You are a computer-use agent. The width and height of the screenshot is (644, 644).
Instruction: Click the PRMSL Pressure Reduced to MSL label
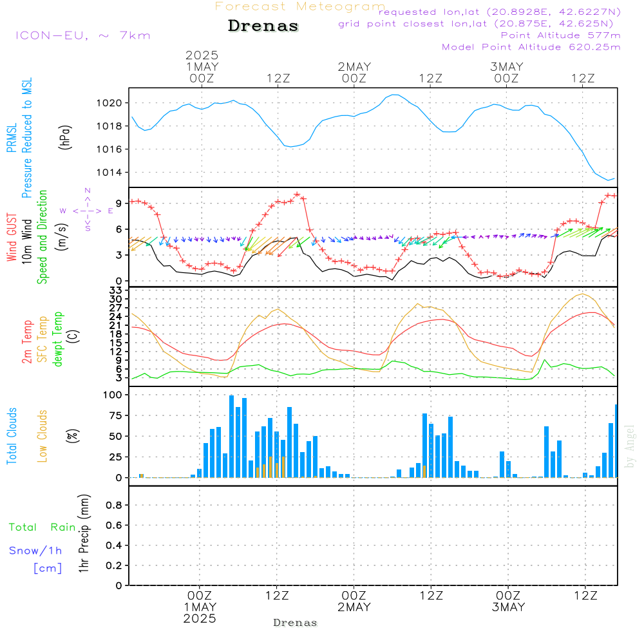19,138
